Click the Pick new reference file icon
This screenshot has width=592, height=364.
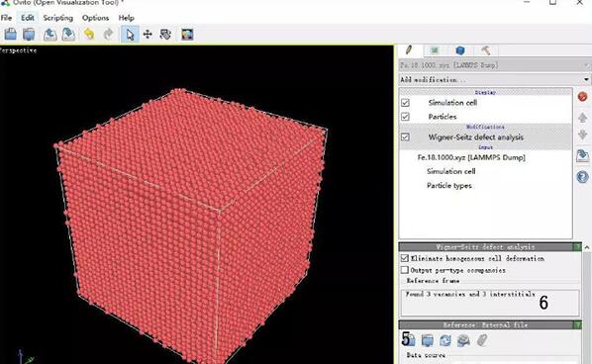(409, 340)
